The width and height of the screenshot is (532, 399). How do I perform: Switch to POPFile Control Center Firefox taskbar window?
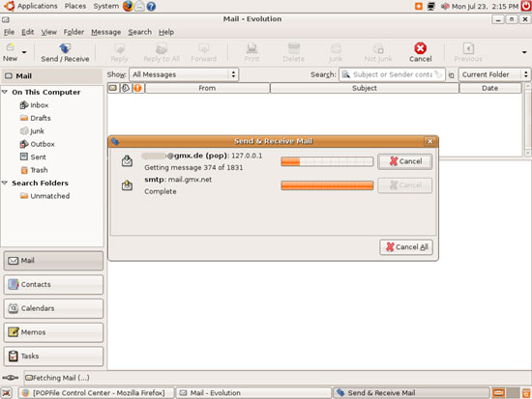point(97,393)
